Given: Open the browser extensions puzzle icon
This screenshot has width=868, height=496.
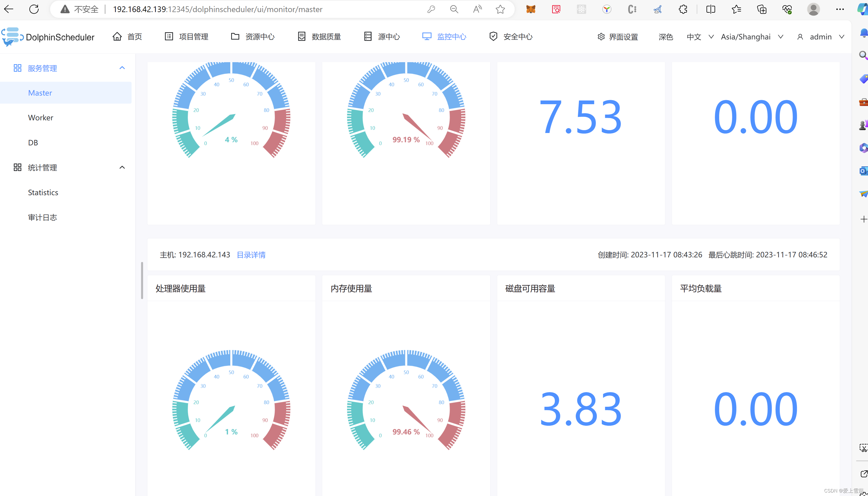Looking at the screenshot, I should (x=683, y=9).
